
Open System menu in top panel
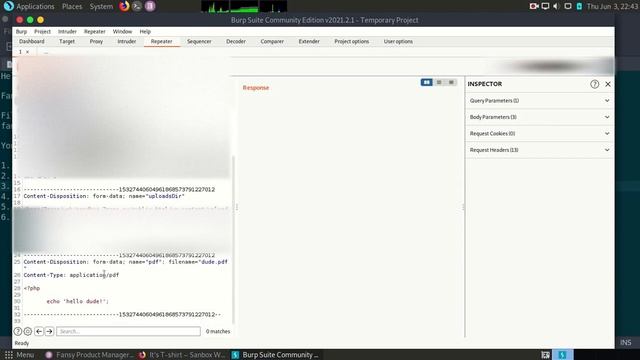click(x=101, y=6)
